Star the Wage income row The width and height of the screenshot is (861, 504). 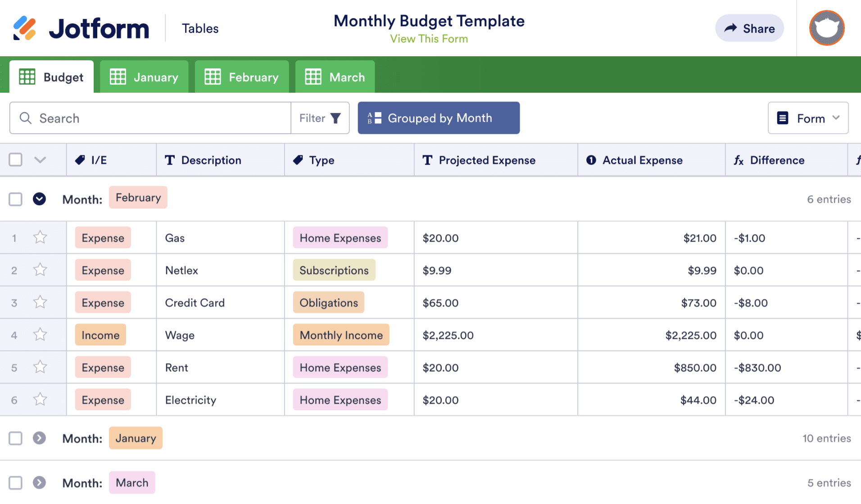tap(40, 334)
